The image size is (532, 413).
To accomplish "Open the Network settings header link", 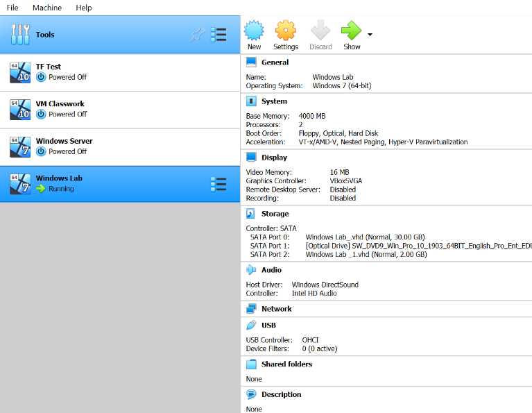I will point(277,309).
